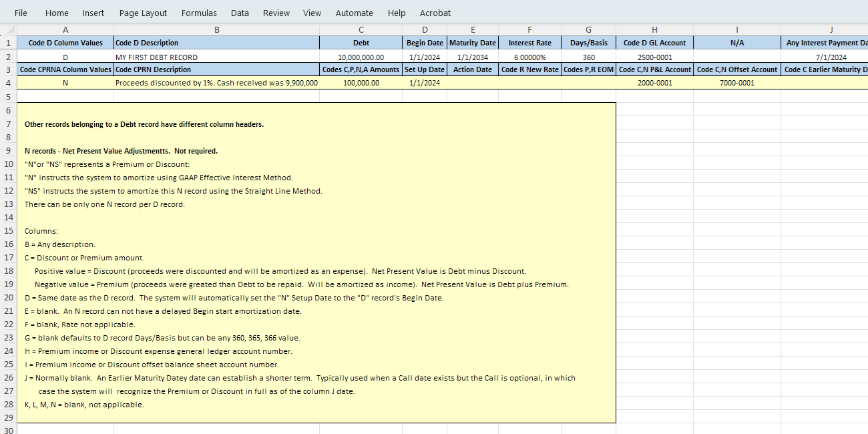Select the 'Debt' header cell

click(361, 43)
